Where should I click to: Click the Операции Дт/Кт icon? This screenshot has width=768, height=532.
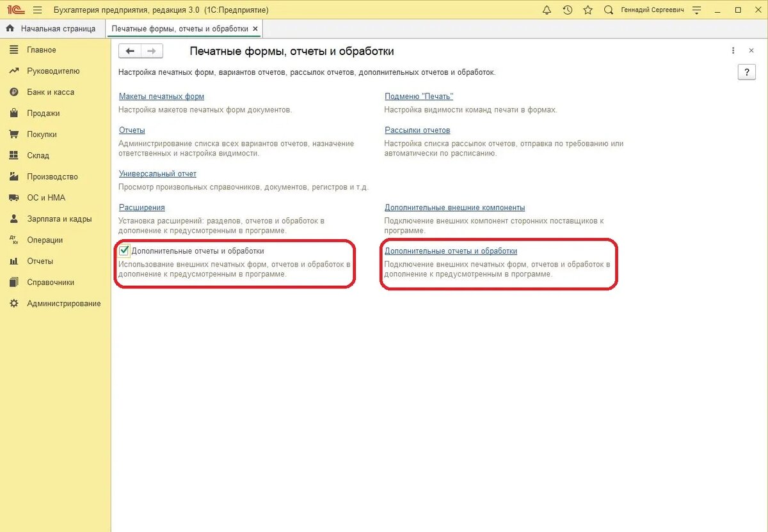pos(13,240)
